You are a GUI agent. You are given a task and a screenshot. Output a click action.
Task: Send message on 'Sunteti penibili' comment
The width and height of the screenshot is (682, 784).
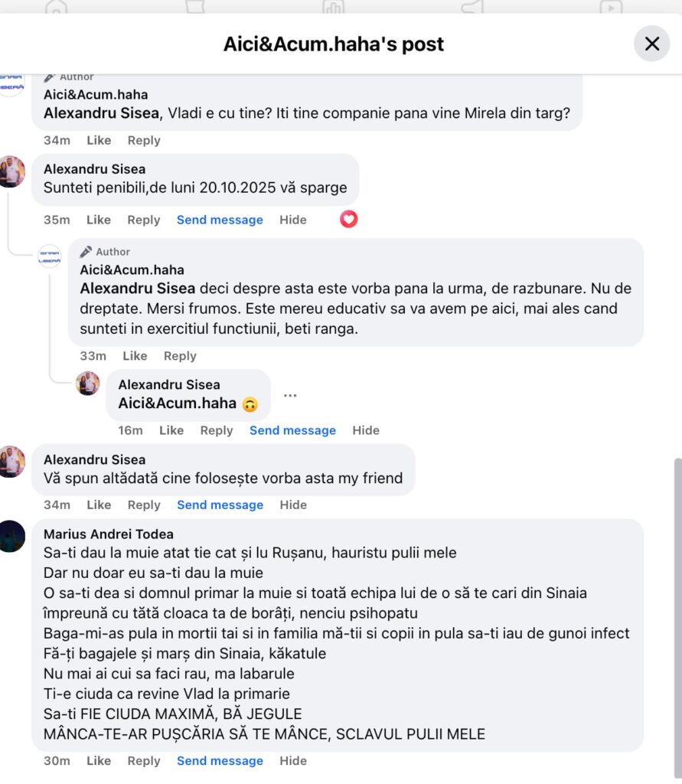click(220, 220)
